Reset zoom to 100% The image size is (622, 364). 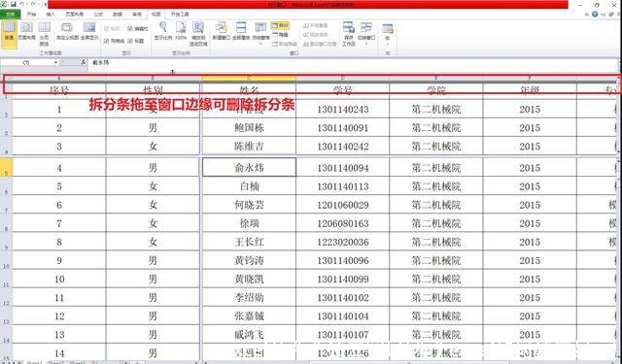tap(181, 32)
